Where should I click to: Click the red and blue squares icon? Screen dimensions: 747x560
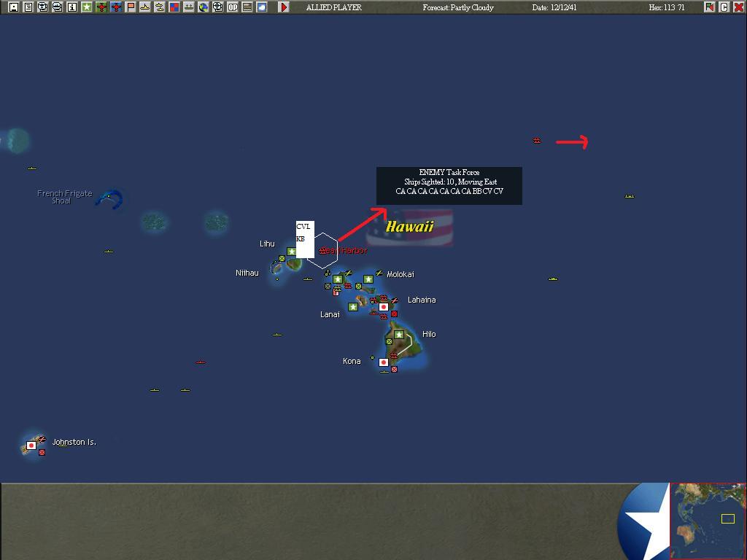pos(174,7)
